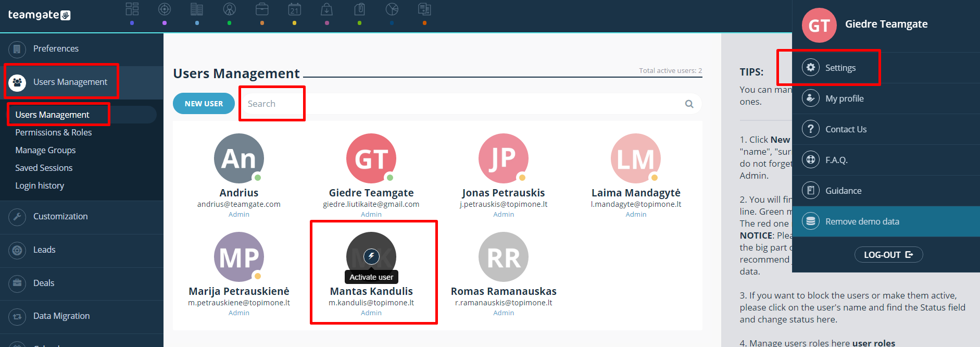Open the dashboard grid icon in top navigation
The width and height of the screenshot is (980, 347).
point(132,9)
